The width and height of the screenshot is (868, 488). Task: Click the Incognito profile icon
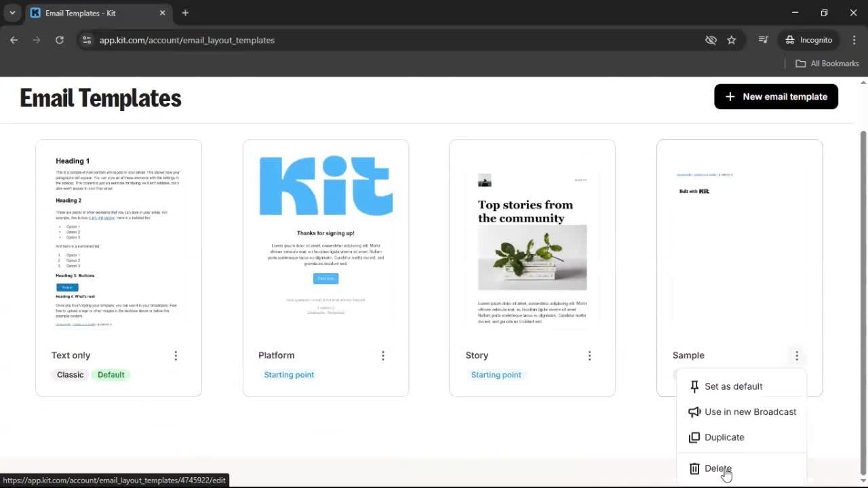(x=808, y=40)
